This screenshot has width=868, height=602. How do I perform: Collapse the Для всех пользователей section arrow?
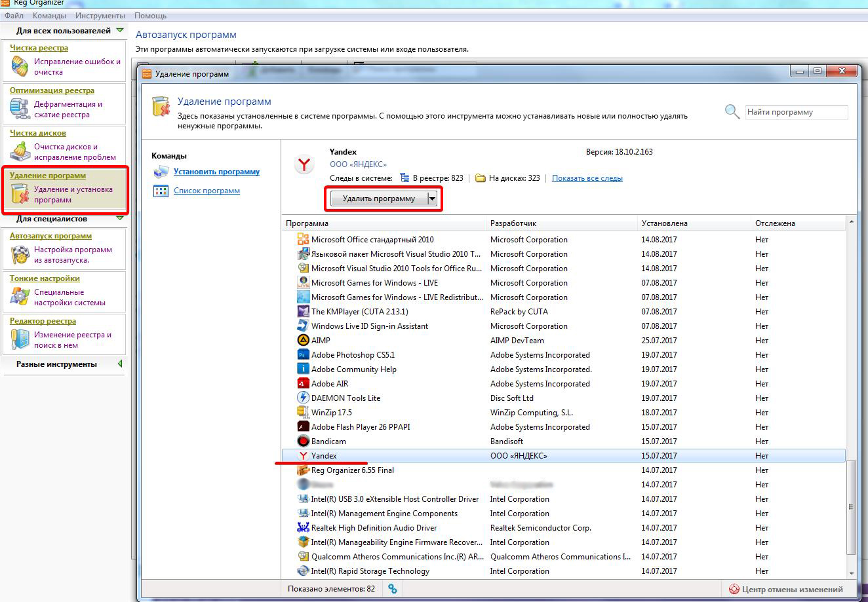point(119,30)
